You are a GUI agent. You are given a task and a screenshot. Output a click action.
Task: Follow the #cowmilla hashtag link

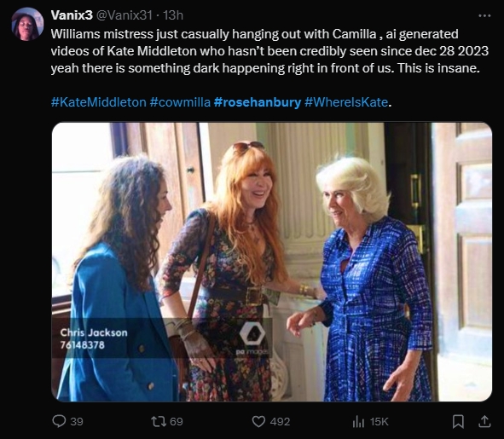pos(180,102)
